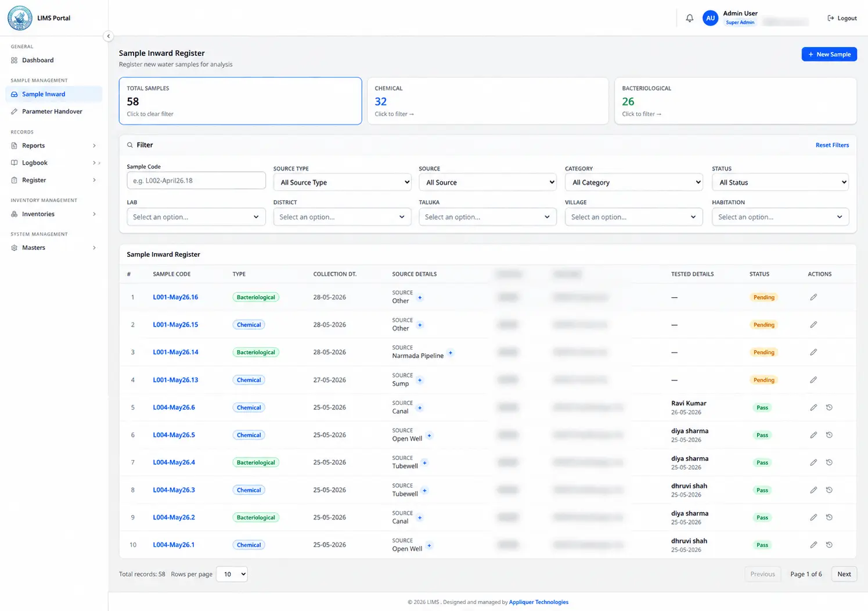View history of sample L004-May26.6

829,408
